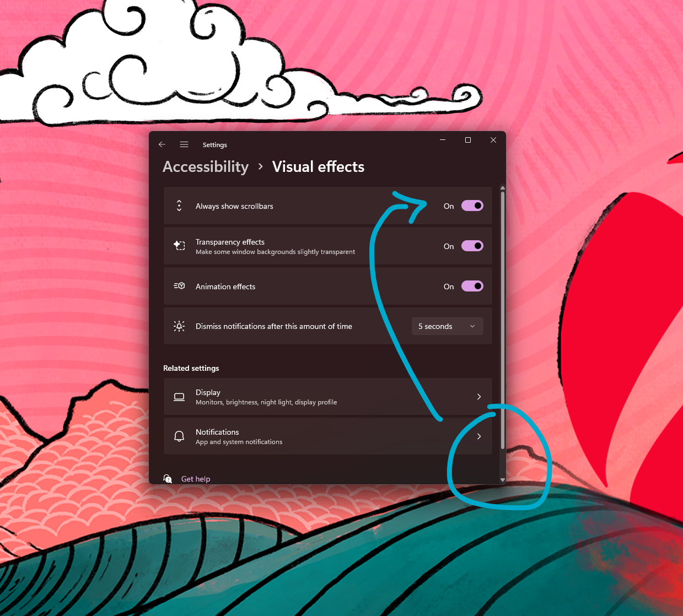Turn off Always show scrollbars toggle
Viewport: 683px width, 616px height.
(472, 206)
